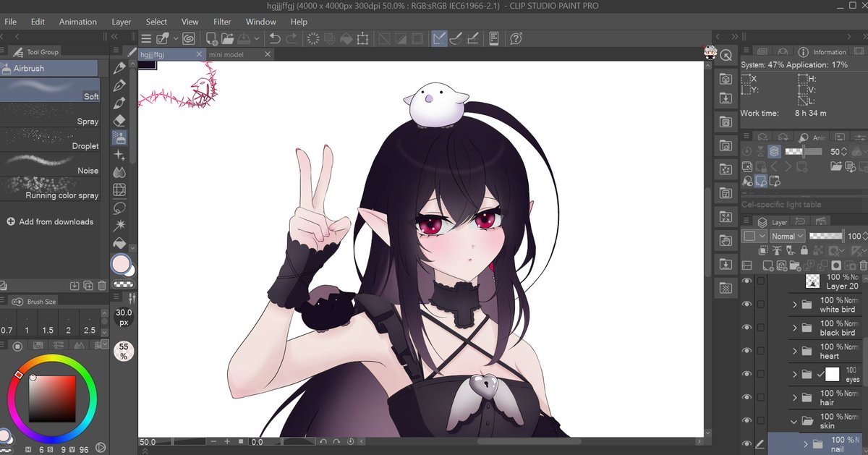The width and height of the screenshot is (868, 455).
Task: Select the Noise sub tool
Action: click(50, 164)
